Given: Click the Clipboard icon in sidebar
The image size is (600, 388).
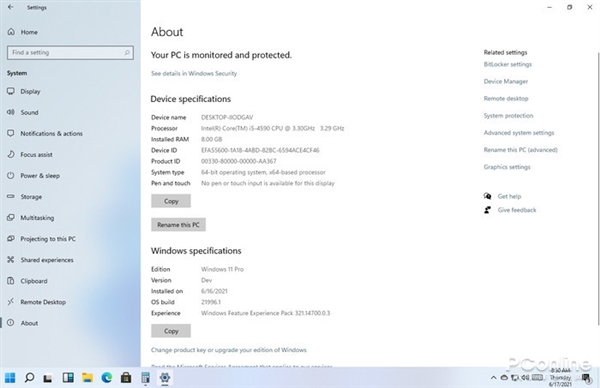Looking at the screenshot, I should pyautogui.click(x=11, y=281).
